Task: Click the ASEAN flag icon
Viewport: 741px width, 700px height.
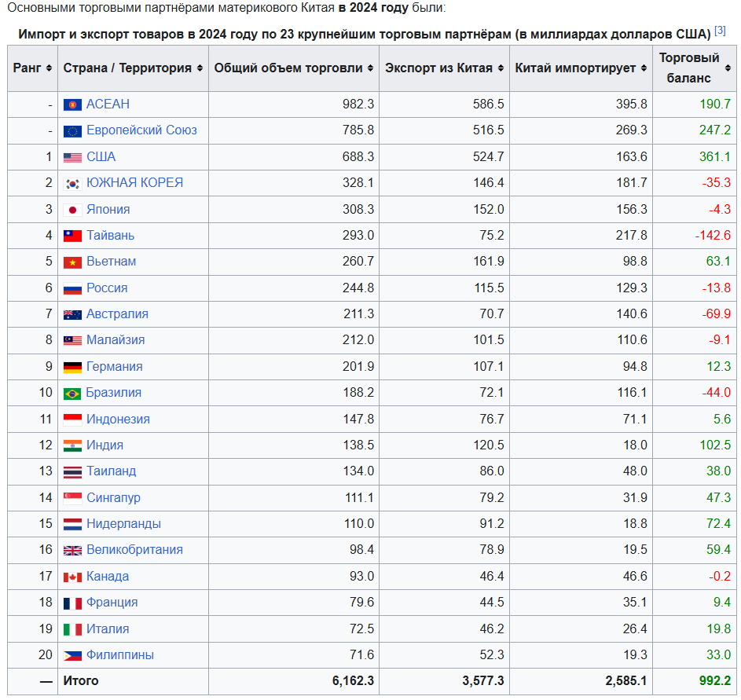Action: [x=72, y=104]
